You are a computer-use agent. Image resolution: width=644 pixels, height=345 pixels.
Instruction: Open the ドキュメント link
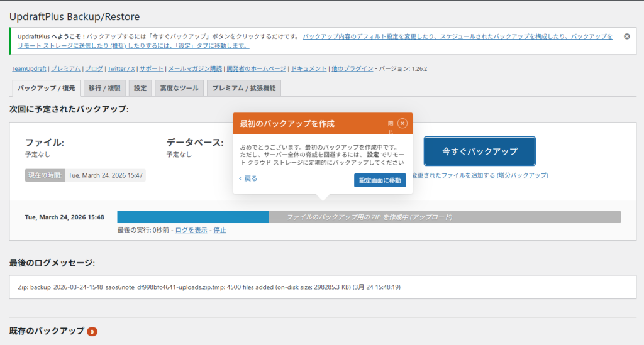click(309, 68)
